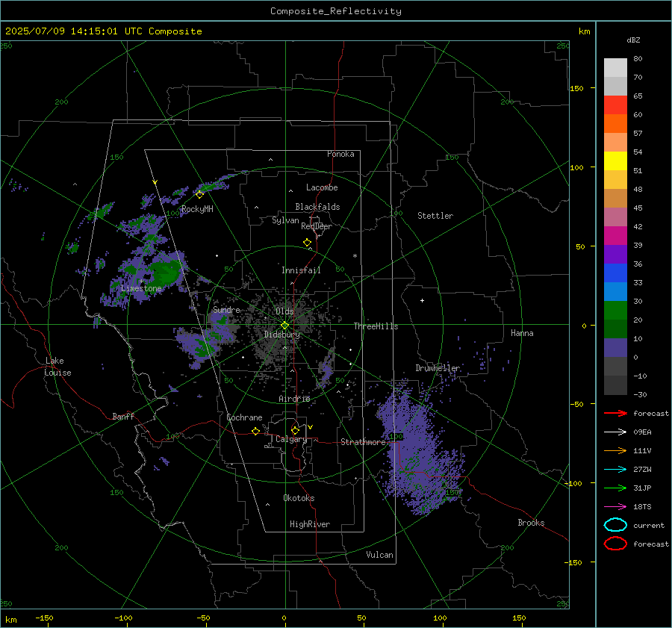Screen dimensions: 672x628
Task: Click the 27ZW legend text
Action: 642,470
